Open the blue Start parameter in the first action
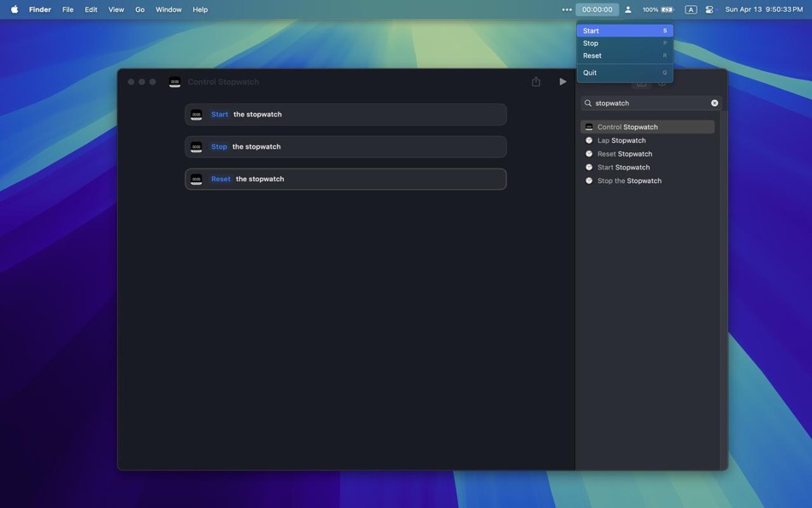The image size is (812, 508). (220, 115)
